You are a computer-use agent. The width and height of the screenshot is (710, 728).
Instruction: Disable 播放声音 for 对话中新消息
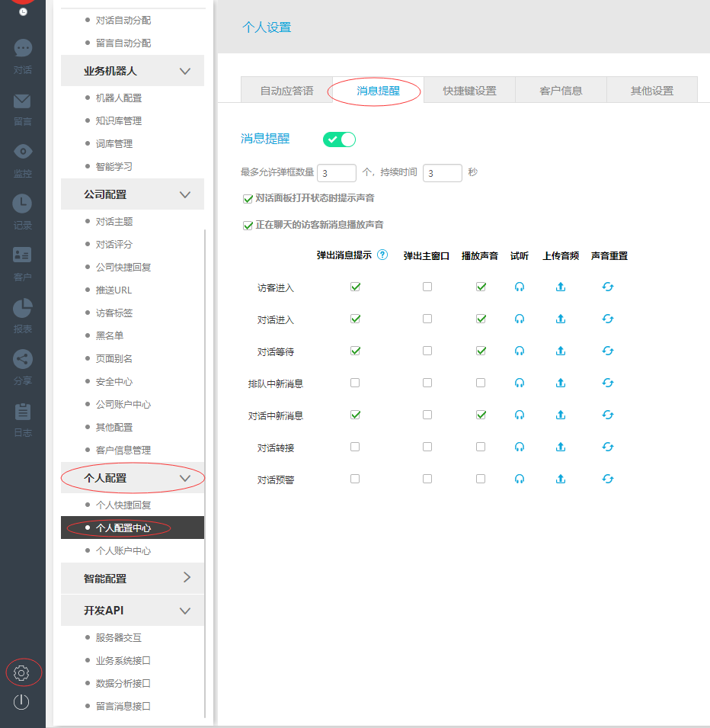[479, 415]
